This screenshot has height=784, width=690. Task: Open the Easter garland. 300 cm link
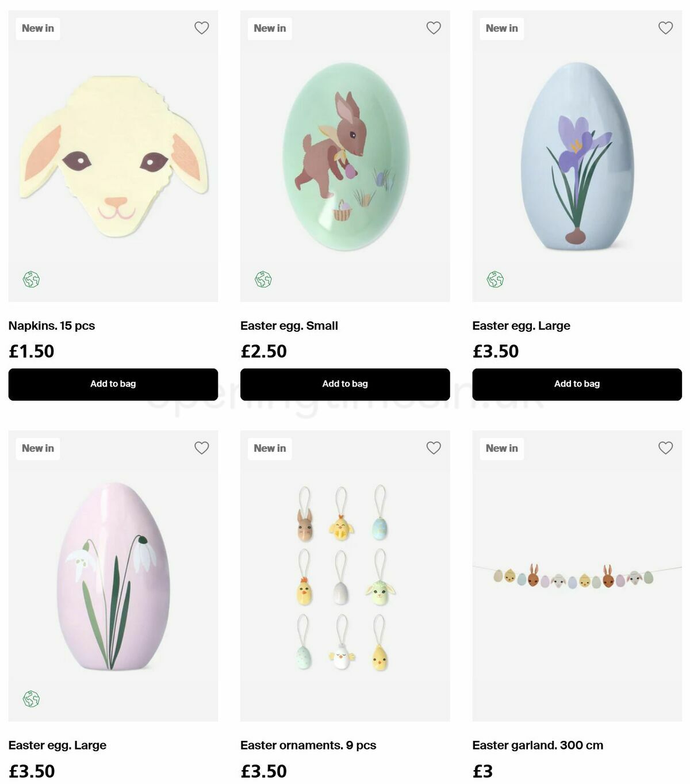[538, 745]
